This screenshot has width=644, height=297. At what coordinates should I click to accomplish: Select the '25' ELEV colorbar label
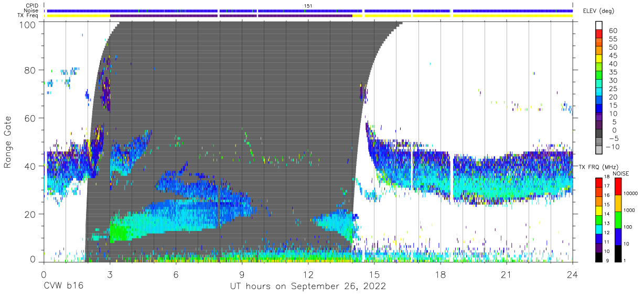point(613,89)
